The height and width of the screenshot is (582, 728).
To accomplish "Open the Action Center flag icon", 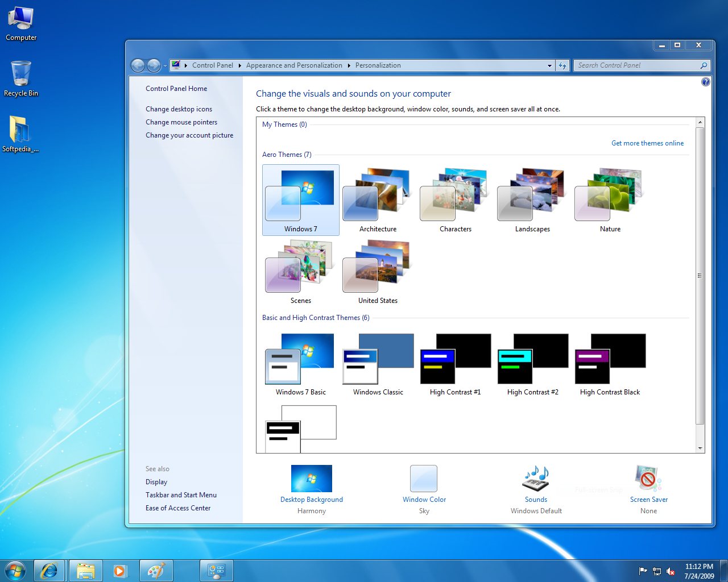I will coord(643,571).
